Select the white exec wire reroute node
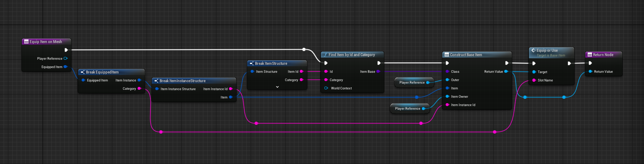644x164 pixels. click(x=304, y=50)
